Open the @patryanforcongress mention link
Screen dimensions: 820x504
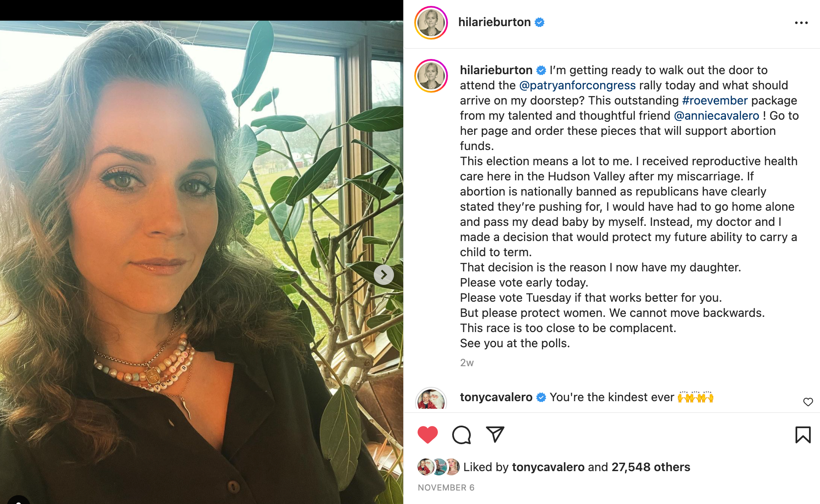(x=577, y=85)
